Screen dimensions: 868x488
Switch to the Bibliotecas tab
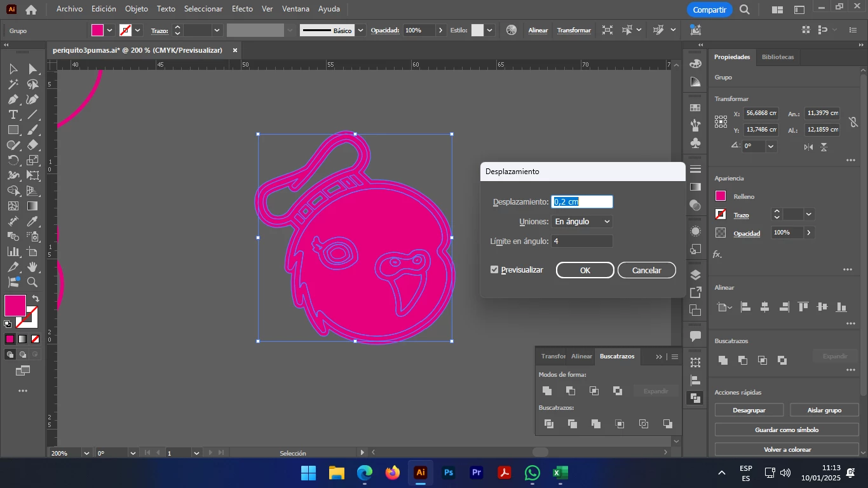tap(778, 57)
